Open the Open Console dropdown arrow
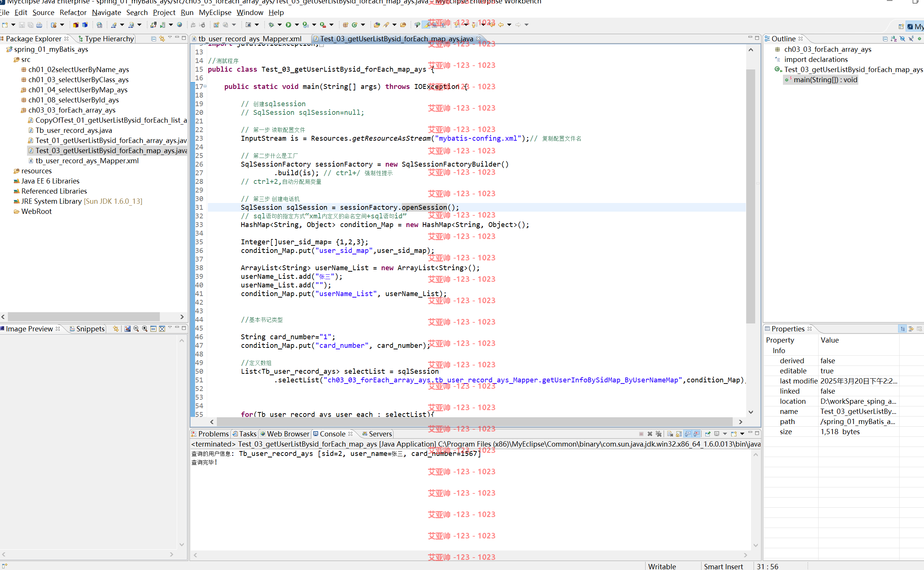The width and height of the screenshot is (924, 570). click(x=742, y=434)
